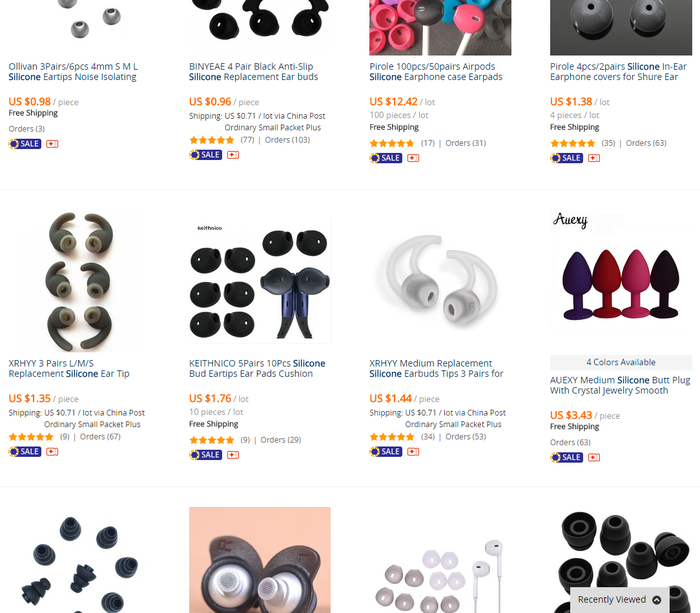Click red coupon icon under Pirole Shure listing

click(594, 158)
